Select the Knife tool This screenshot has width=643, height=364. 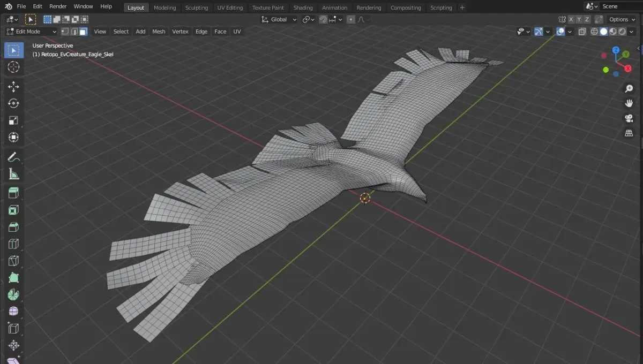[14, 261]
